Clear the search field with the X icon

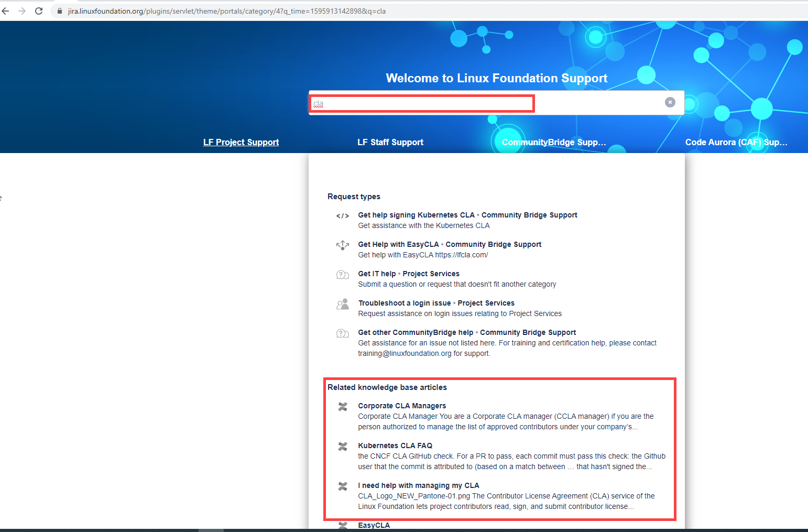(x=670, y=102)
